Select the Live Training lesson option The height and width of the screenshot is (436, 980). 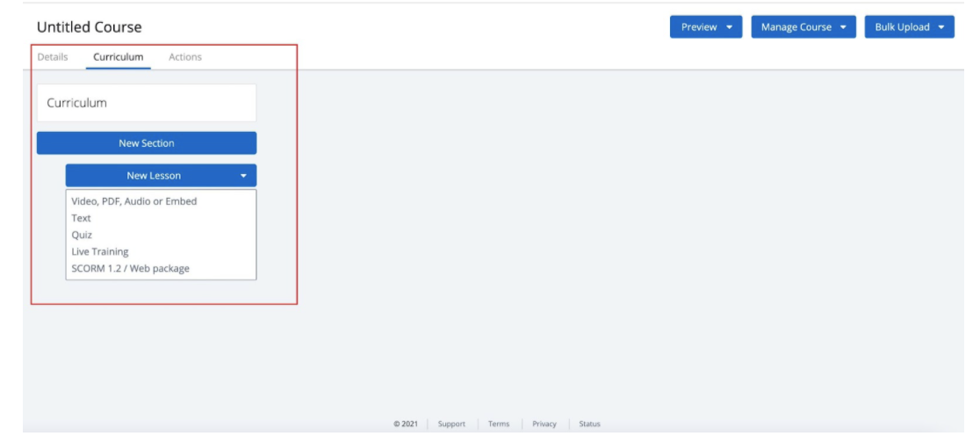point(100,251)
